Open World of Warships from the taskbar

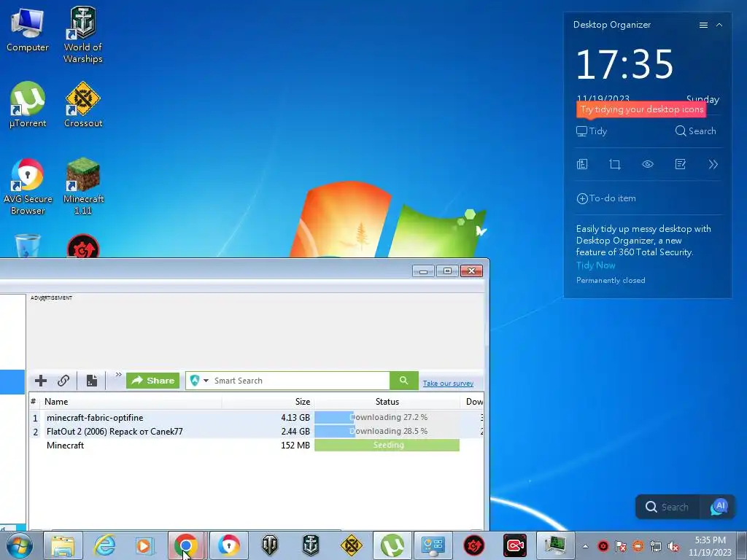click(311, 545)
